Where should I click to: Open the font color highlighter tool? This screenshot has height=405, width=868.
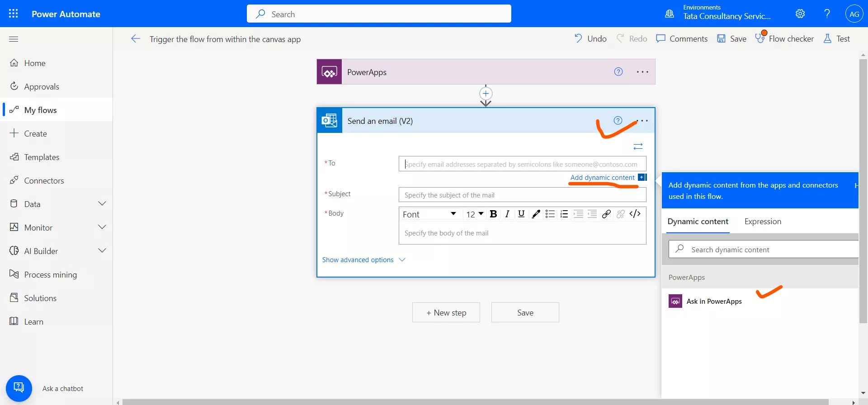(x=536, y=214)
